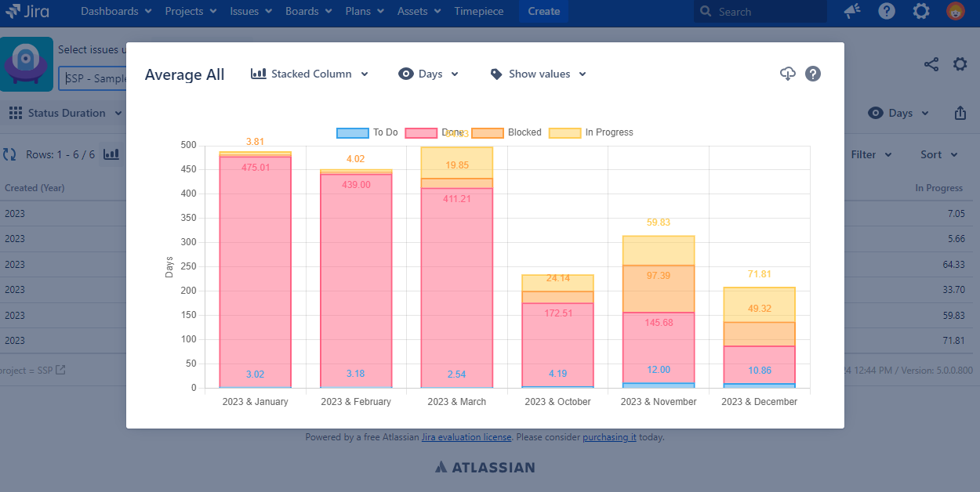Click the user profile avatar
The height and width of the screenshot is (492, 980).
(x=956, y=11)
